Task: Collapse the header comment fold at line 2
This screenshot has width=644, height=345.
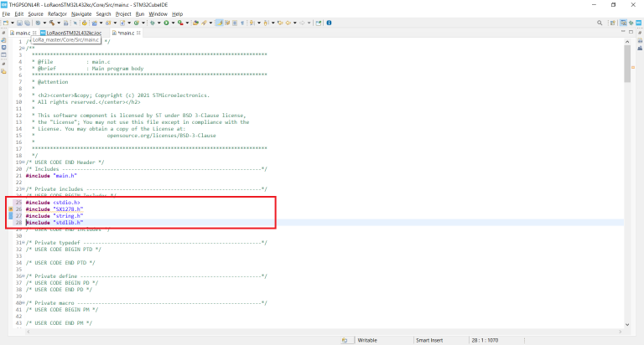Action: point(21,49)
